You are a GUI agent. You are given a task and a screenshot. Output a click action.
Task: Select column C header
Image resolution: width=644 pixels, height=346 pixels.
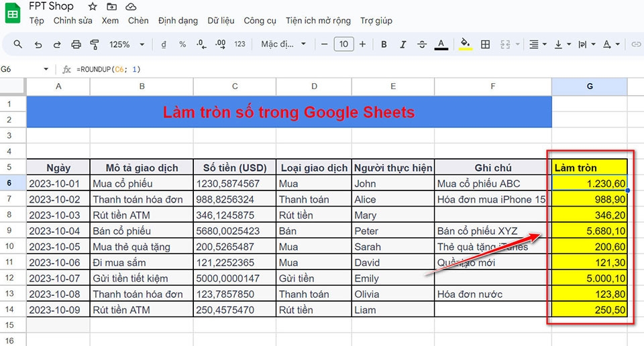point(235,86)
